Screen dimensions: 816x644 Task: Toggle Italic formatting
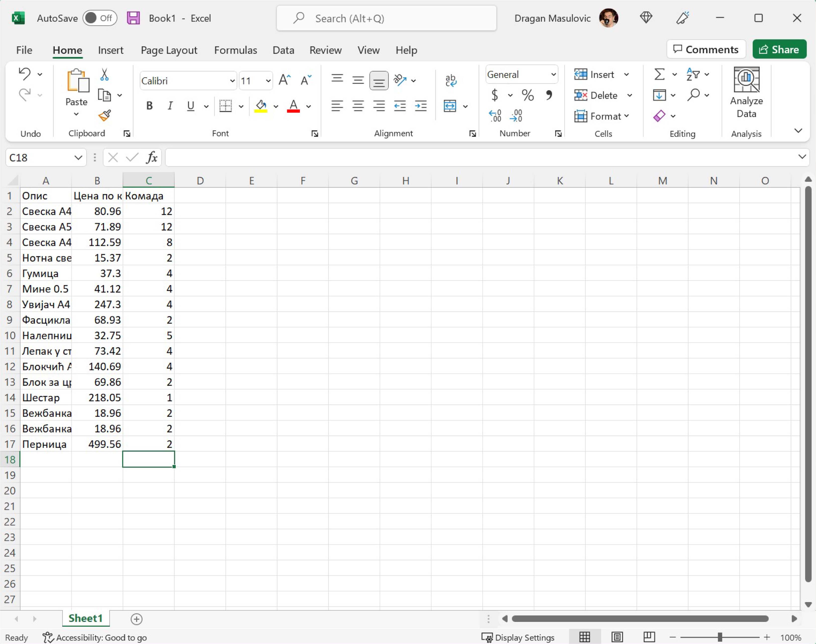pos(170,106)
